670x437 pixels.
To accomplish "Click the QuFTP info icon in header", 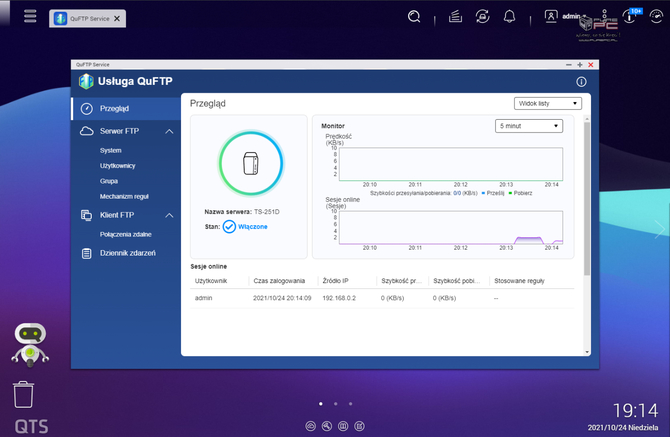I will click(581, 82).
